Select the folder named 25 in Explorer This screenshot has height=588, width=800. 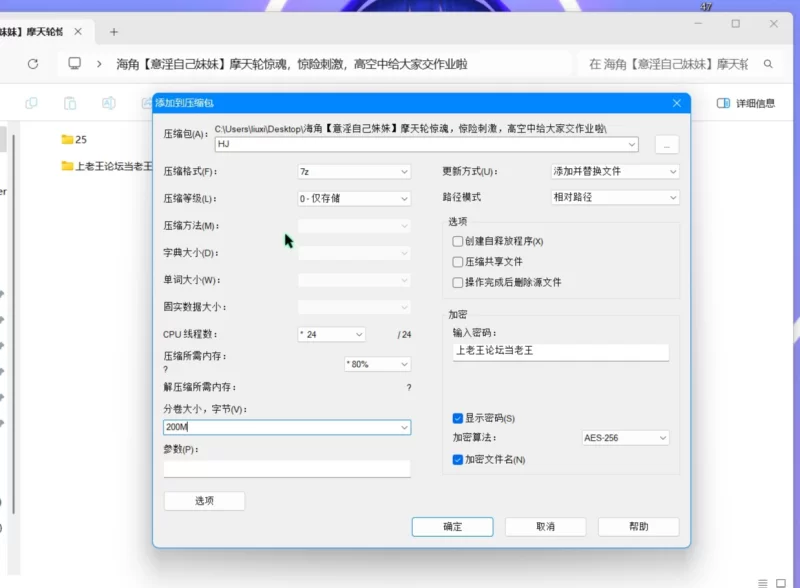pyautogui.click(x=74, y=139)
